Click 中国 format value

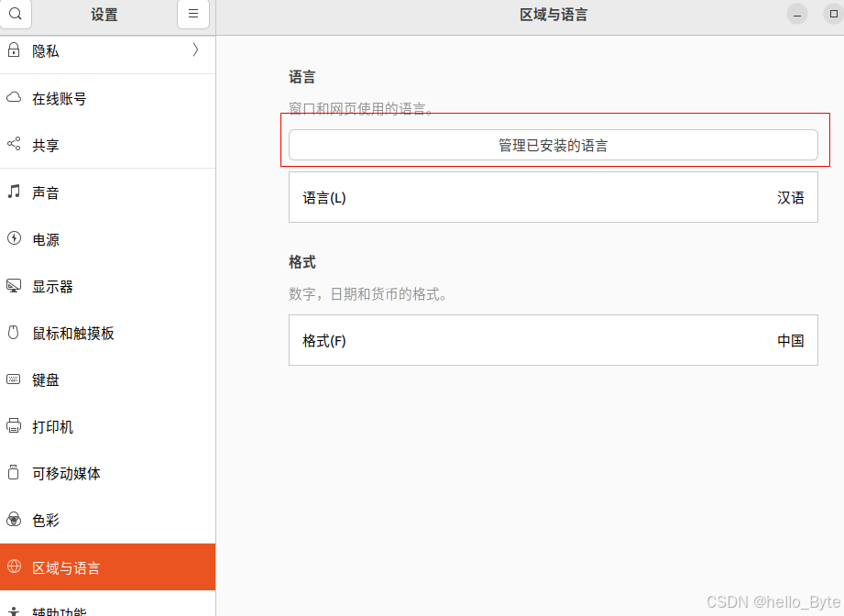click(x=790, y=341)
